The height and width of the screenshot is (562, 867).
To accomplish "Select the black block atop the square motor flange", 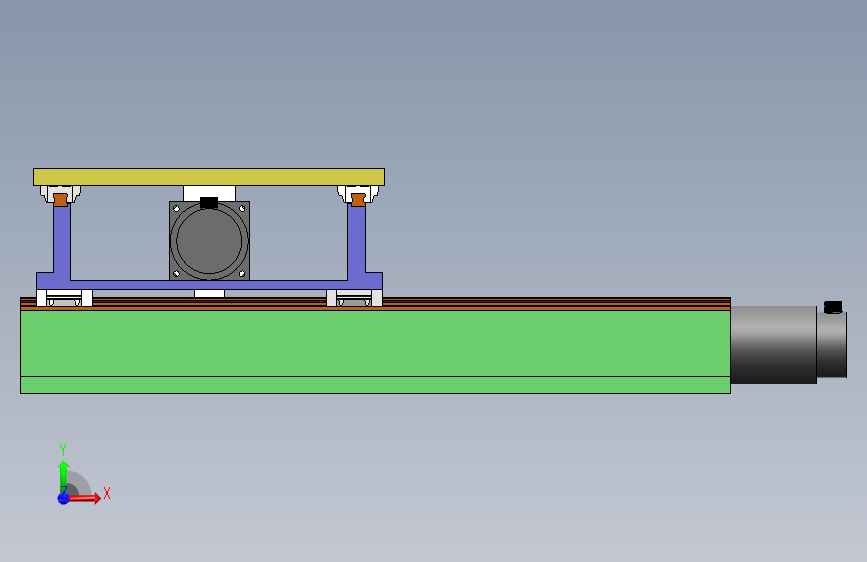I will click(x=208, y=202).
